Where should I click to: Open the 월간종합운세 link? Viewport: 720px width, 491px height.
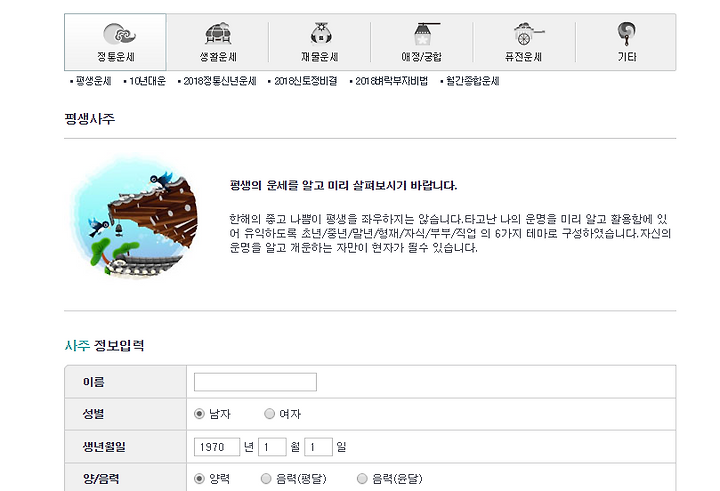click(x=472, y=81)
